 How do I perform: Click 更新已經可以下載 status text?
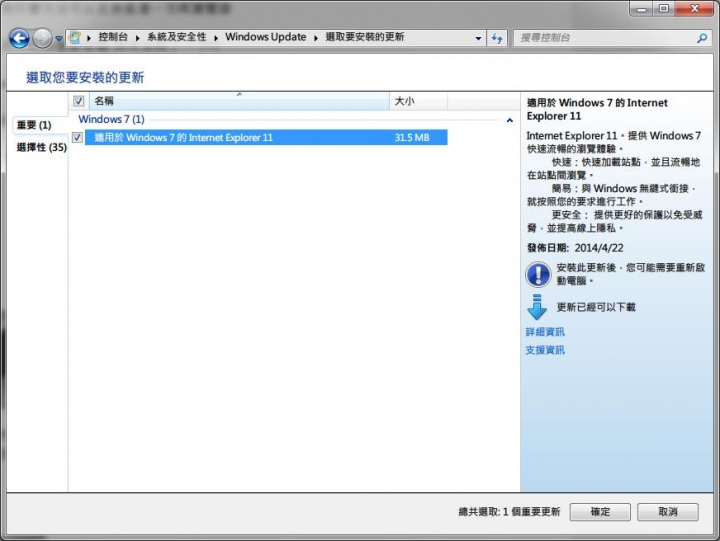click(596, 307)
